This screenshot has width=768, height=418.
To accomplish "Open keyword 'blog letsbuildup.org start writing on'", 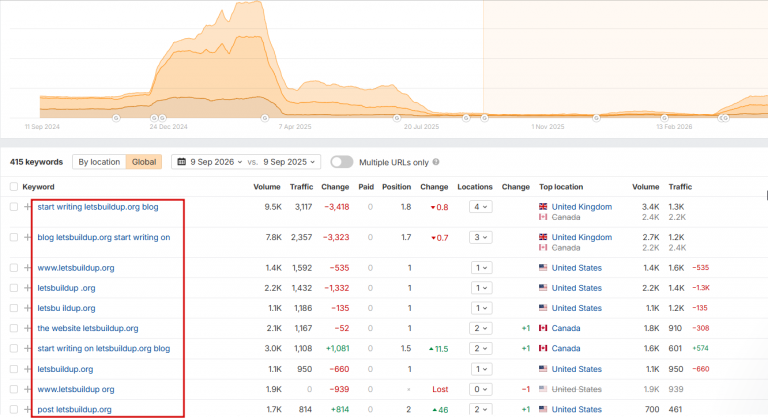I will (x=104, y=237).
